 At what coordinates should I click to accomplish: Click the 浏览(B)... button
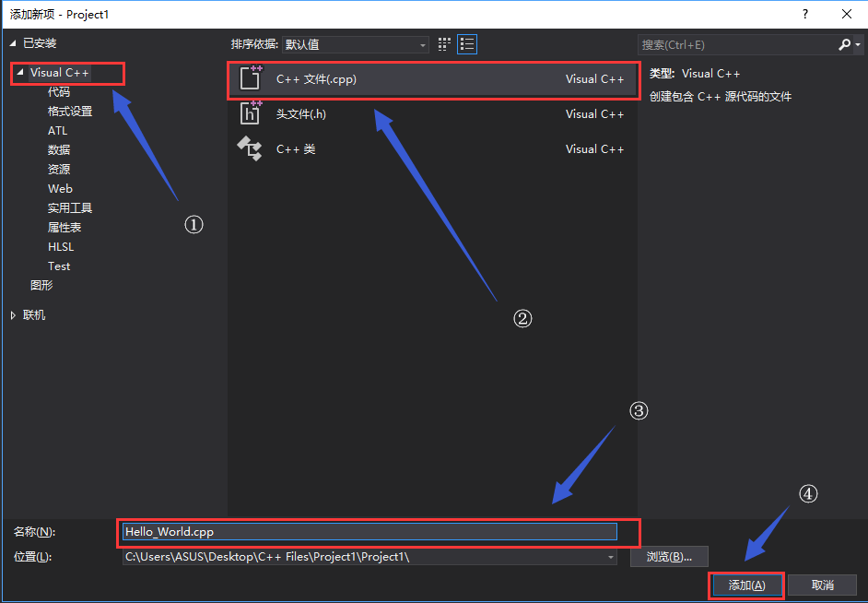669,557
